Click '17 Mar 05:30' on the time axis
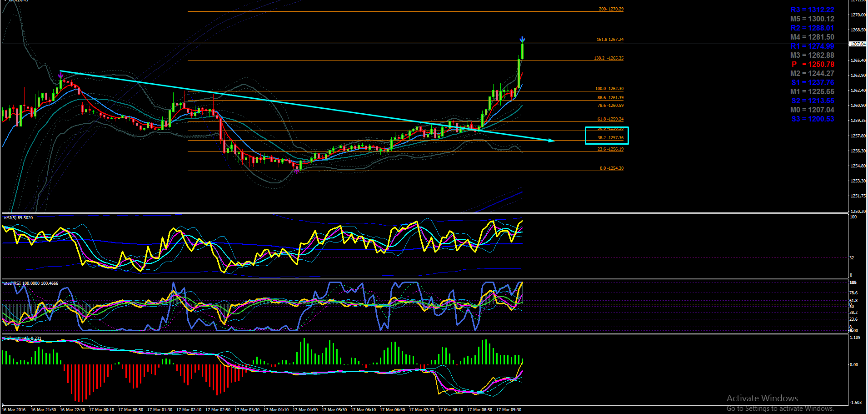Image resolution: width=868 pixels, height=414 pixels. coord(334,410)
